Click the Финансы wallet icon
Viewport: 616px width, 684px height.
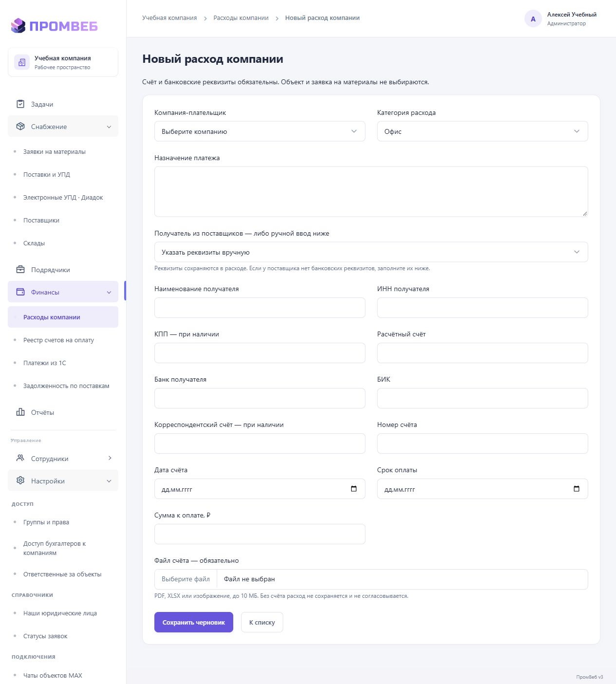[x=20, y=292]
